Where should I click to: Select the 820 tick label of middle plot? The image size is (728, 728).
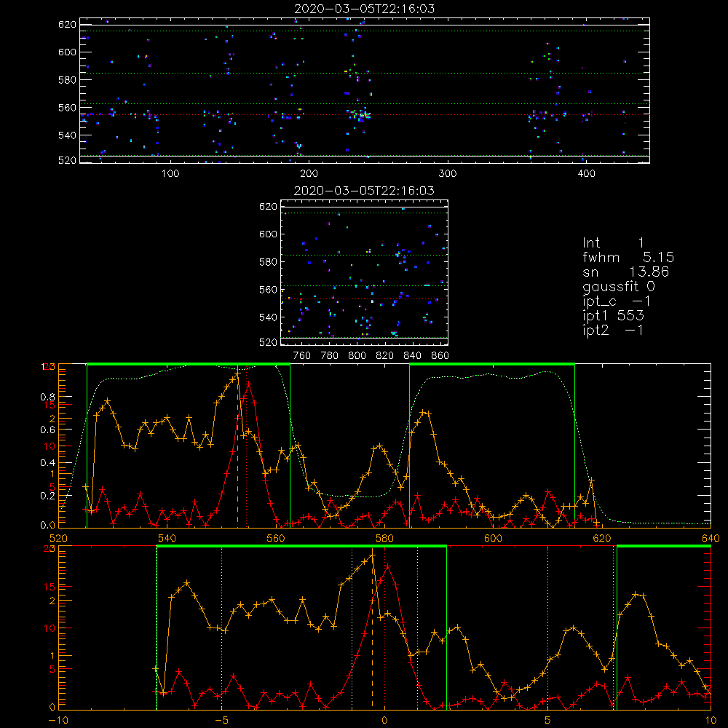pyautogui.click(x=385, y=356)
